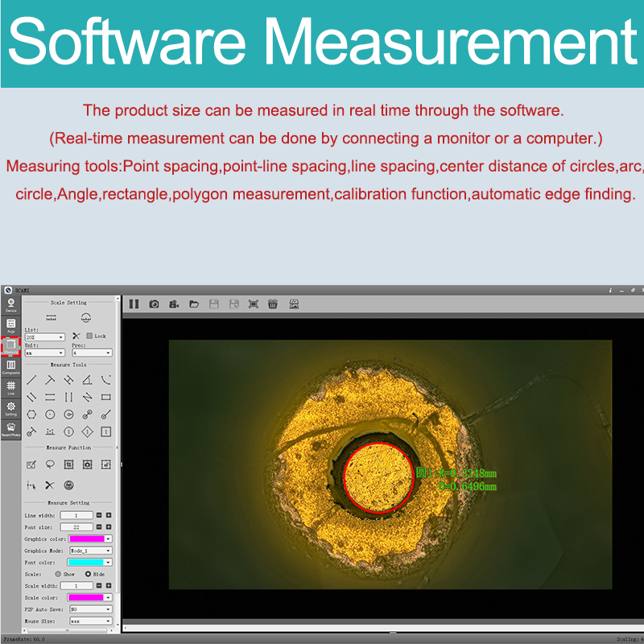Open the List magnification dropdown

pyautogui.click(x=45, y=337)
